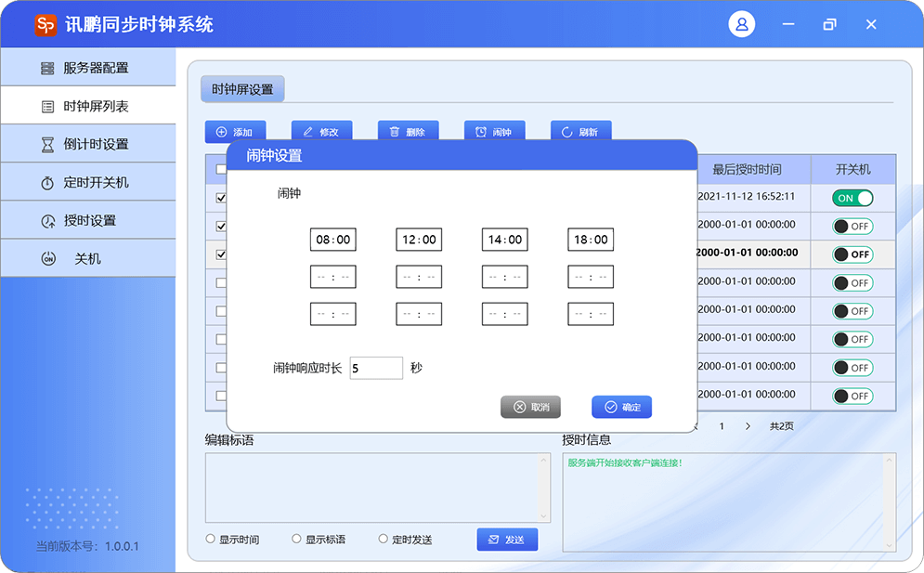This screenshot has width=924, height=573.
Task: Click the 删除 trash button
Action: click(408, 132)
